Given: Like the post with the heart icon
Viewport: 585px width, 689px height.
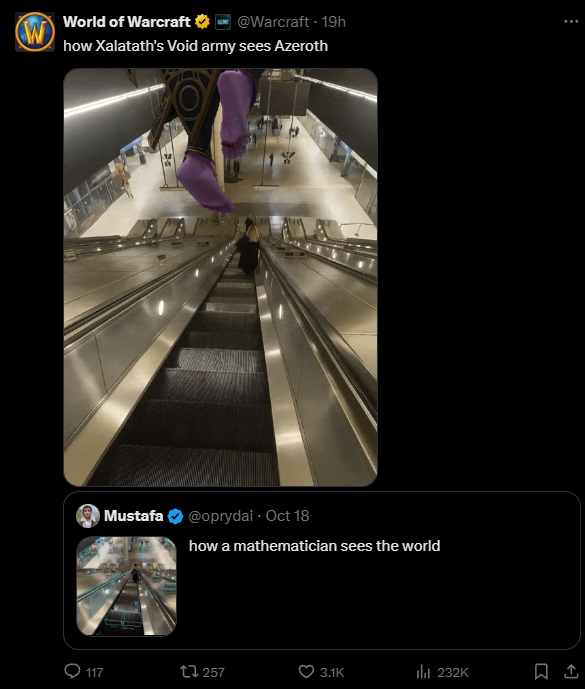Looking at the screenshot, I should click(306, 671).
